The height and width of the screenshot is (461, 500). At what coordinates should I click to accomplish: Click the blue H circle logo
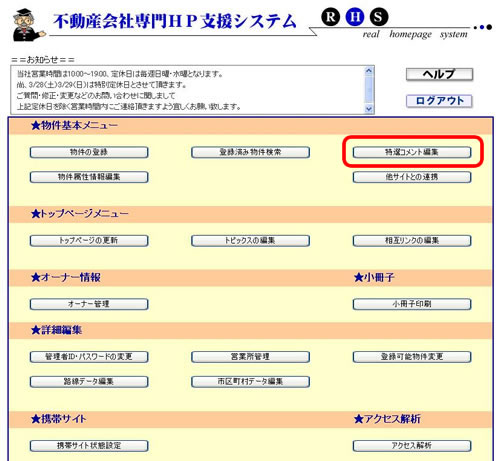point(355,17)
